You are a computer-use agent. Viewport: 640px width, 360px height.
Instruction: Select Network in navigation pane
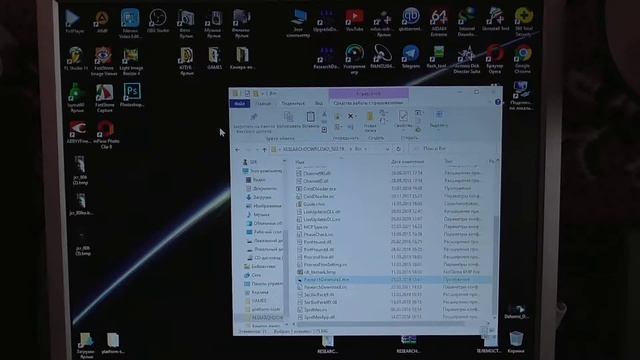pyautogui.click(x=253, y=276)
